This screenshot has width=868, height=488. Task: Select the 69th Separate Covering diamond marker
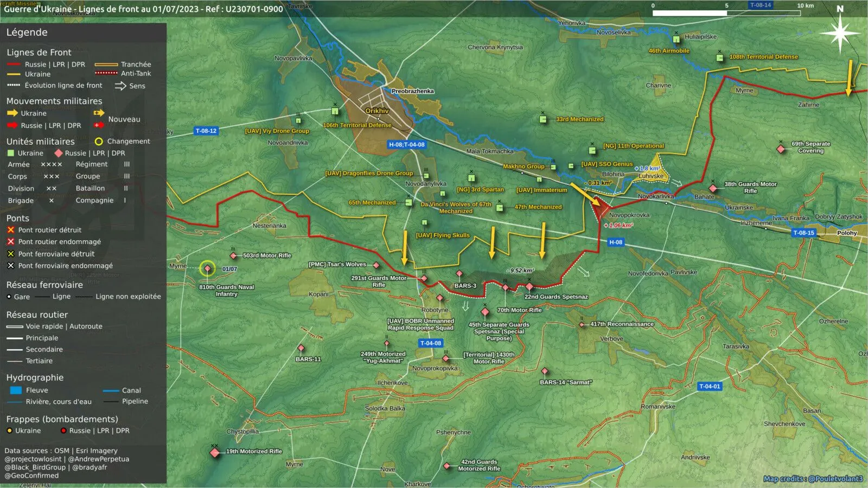click(x=781, y=149)
